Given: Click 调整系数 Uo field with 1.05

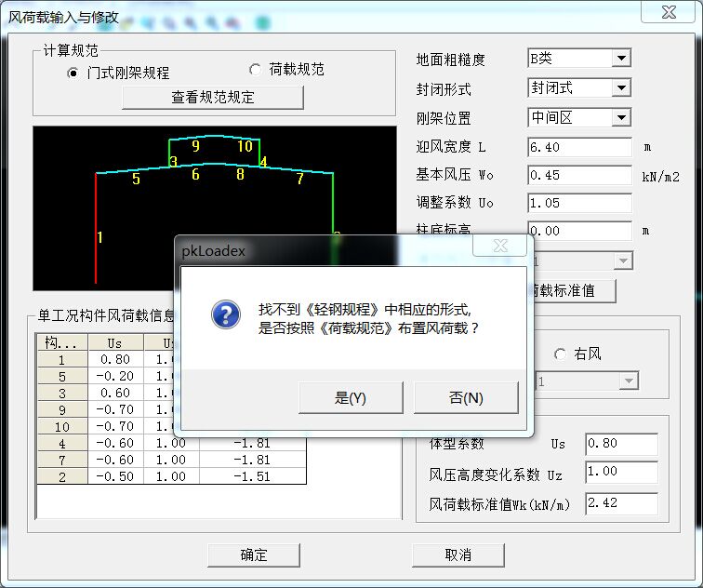Looking at the screenshot, I should pos(579,203).
